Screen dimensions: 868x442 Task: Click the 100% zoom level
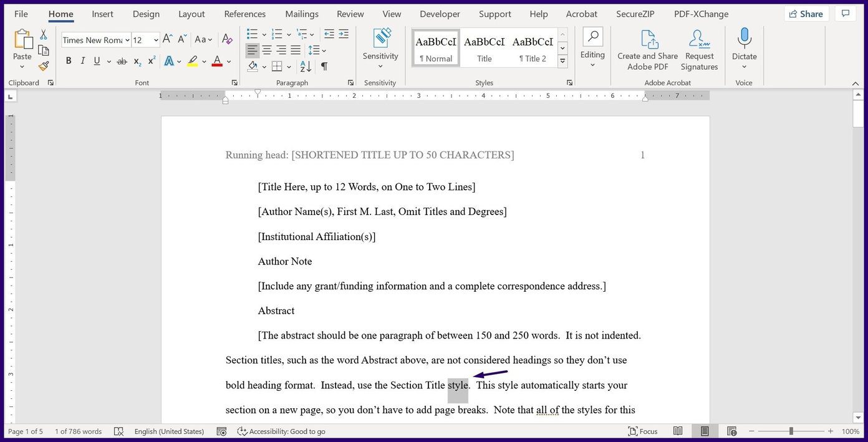(x=851, y=431)
